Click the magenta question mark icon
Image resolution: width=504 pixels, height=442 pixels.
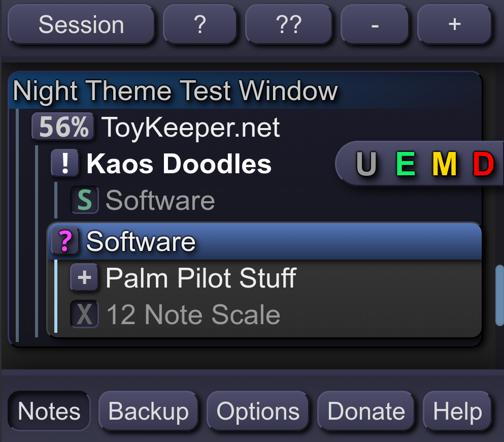click(x=65, y=241)
